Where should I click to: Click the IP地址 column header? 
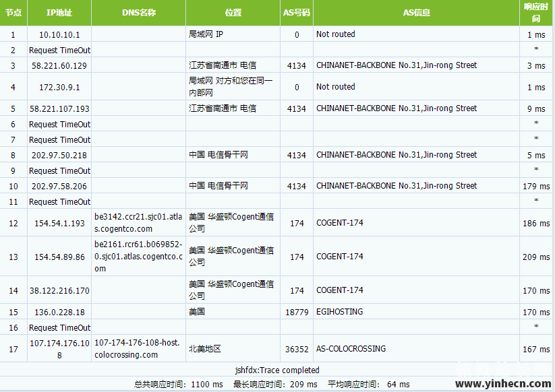(59, 13)
